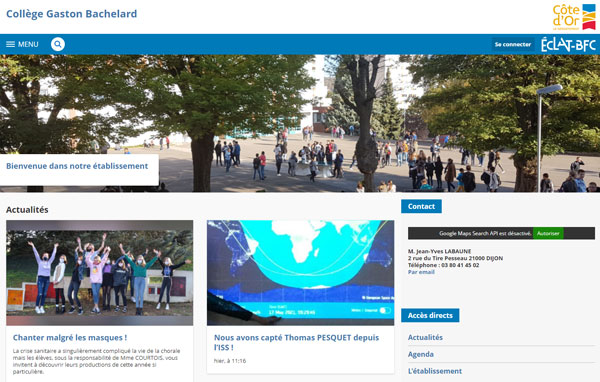Authorize Google Maps with Autoriser button
600x382 pixels.
click(548, 233)
